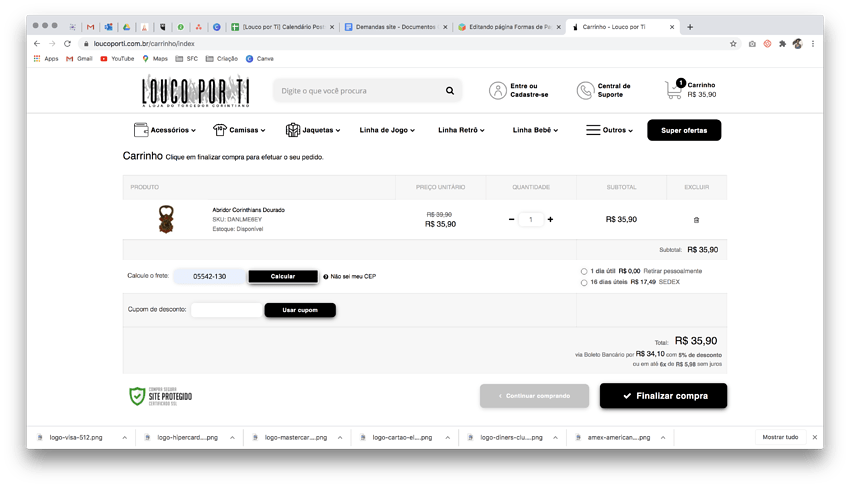Expand the Outros menu

(x=609, y=130)
